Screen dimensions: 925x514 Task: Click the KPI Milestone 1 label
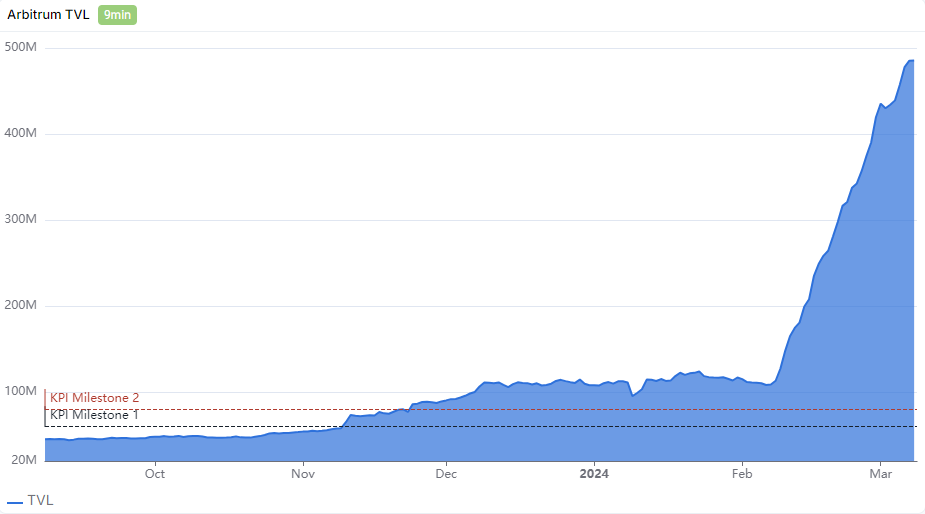[94, 415]
